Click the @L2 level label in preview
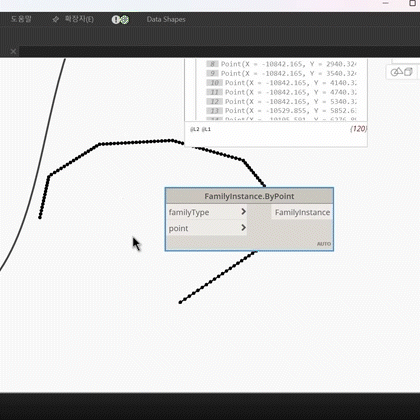 [195, 129]
